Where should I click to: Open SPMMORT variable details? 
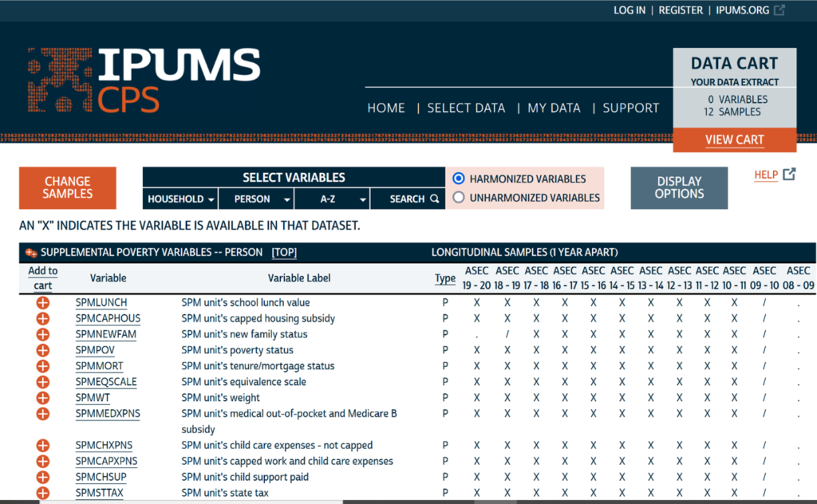tap(99, 366)
